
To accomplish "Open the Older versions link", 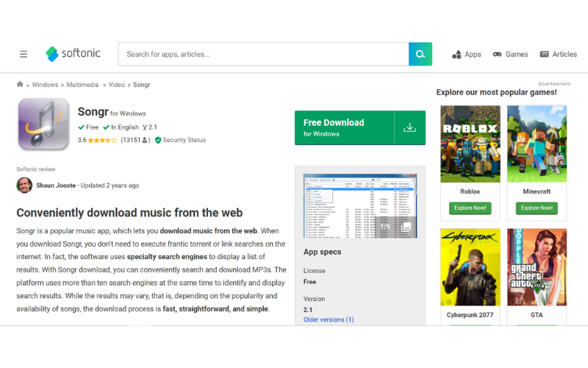I will (x=329, y=319).
